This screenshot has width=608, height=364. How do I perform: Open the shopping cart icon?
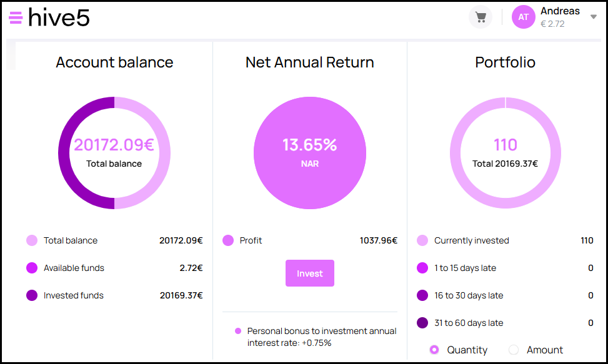pos(481,17)
